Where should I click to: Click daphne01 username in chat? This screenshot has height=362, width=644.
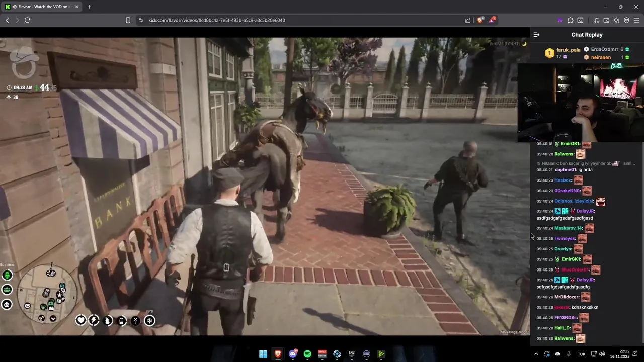[566, 170]
